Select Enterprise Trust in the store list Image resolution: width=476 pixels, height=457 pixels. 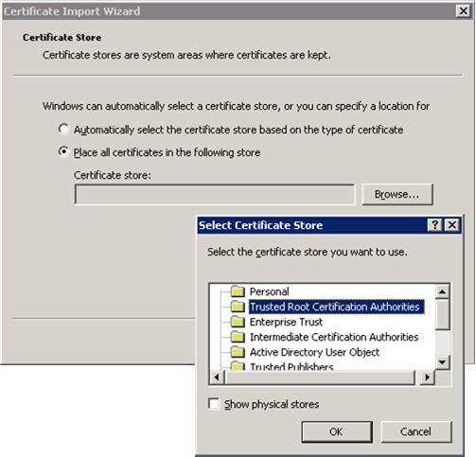(x=286, y=322)
